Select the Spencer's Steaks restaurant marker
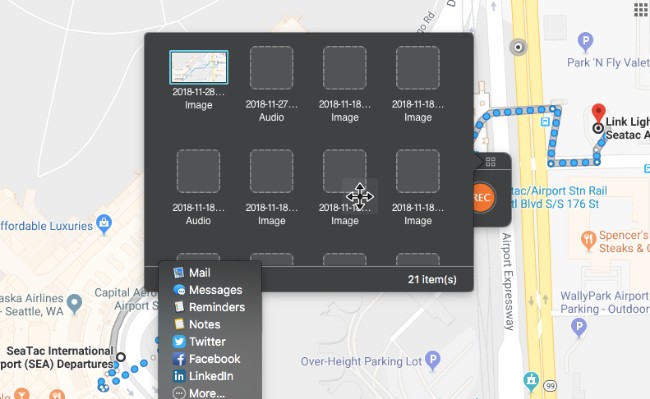 (588, 240)
